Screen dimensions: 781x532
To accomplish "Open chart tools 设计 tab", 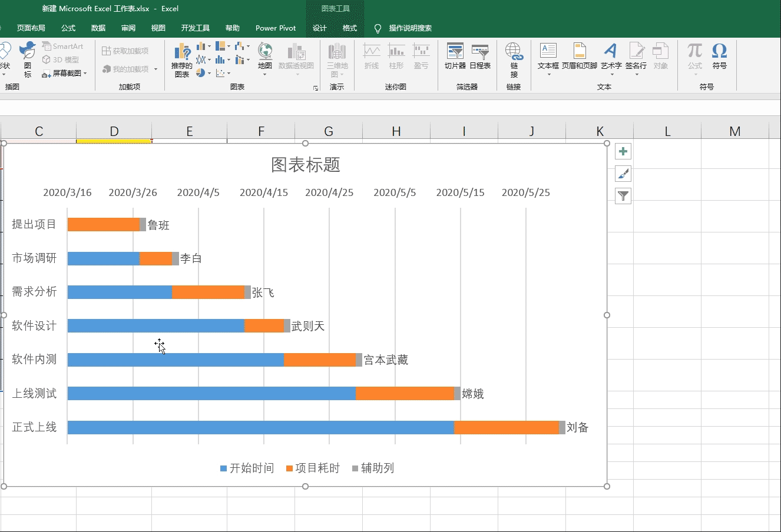I will pos(320,28).
